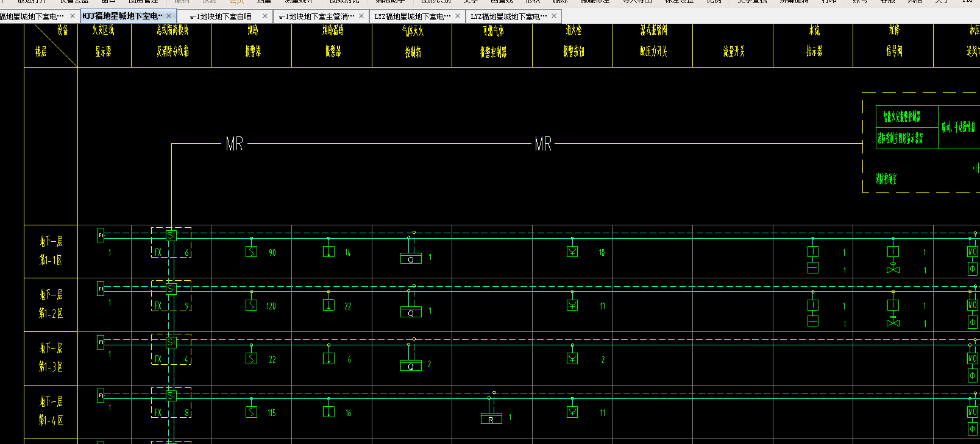Screen dimensions: 980x444
Task: Click the right MR label on the bus line
Action: pos(543,144)
